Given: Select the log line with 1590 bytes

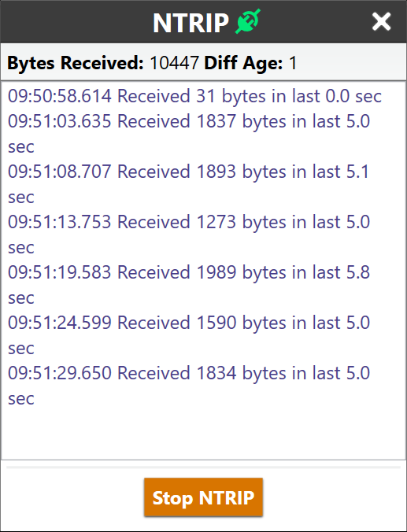Looking at the screenshot, I should point(189,335).
